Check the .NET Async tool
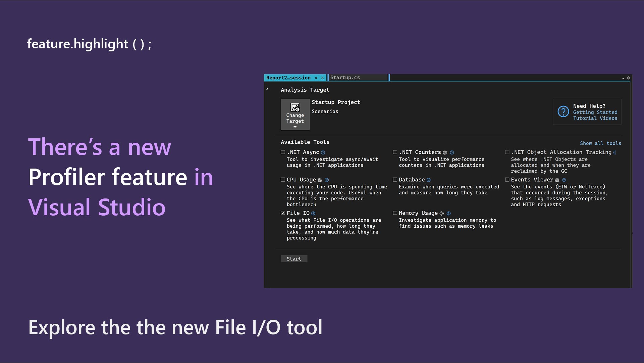The height and width of the screenshot is (363, 644). (283, 152)
